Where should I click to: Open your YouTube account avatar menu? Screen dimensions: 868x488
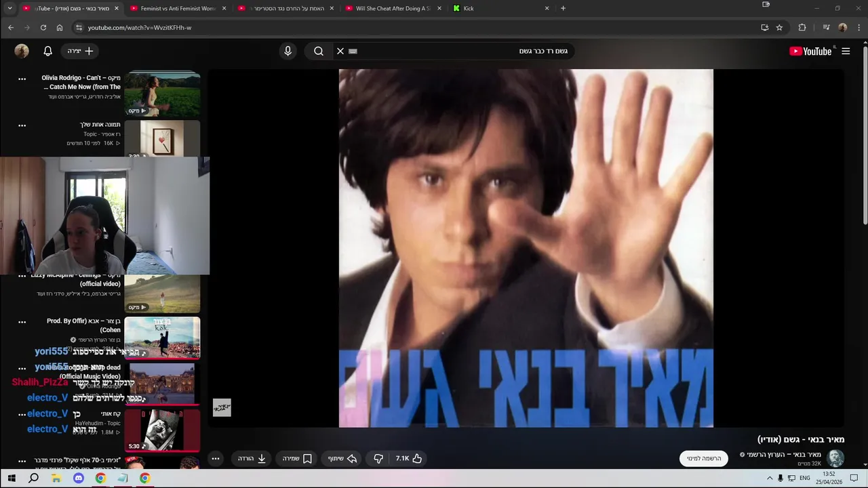click(22, 51)
